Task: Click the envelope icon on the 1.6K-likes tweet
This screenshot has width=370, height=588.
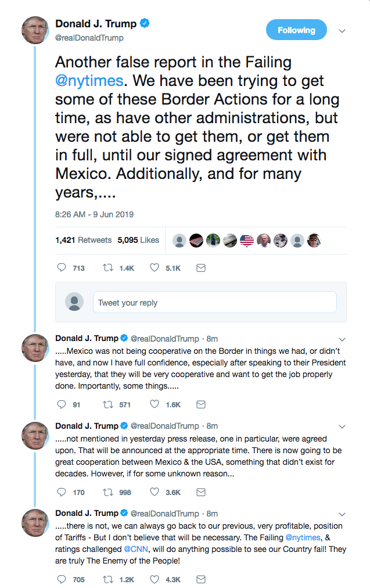Action: 201,404
